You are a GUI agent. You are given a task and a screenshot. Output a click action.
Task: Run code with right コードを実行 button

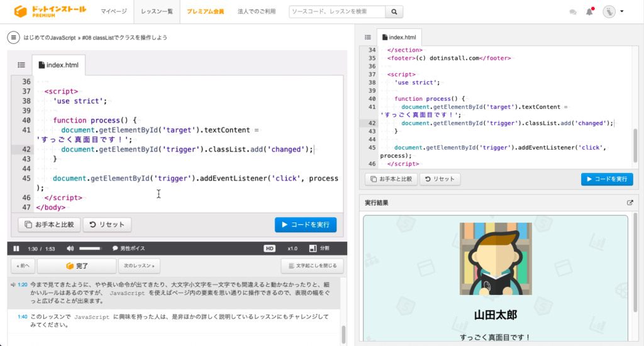pyautogui.click(x=607, y=179)
